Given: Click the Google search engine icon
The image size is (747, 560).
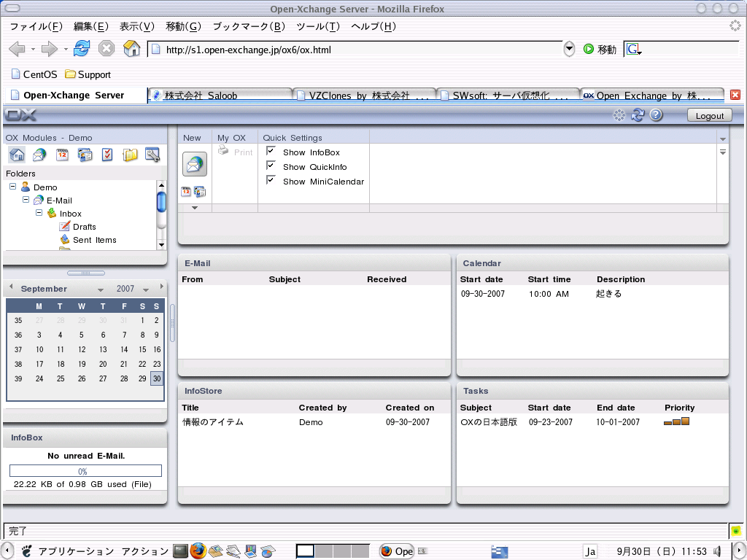Looking at the screenshot, I should coord(634,49).
